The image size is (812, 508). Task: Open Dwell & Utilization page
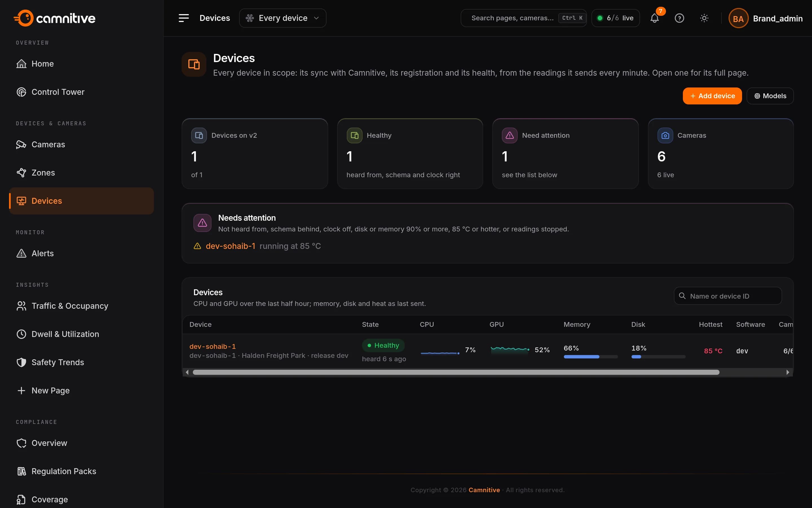click(81, 334)
